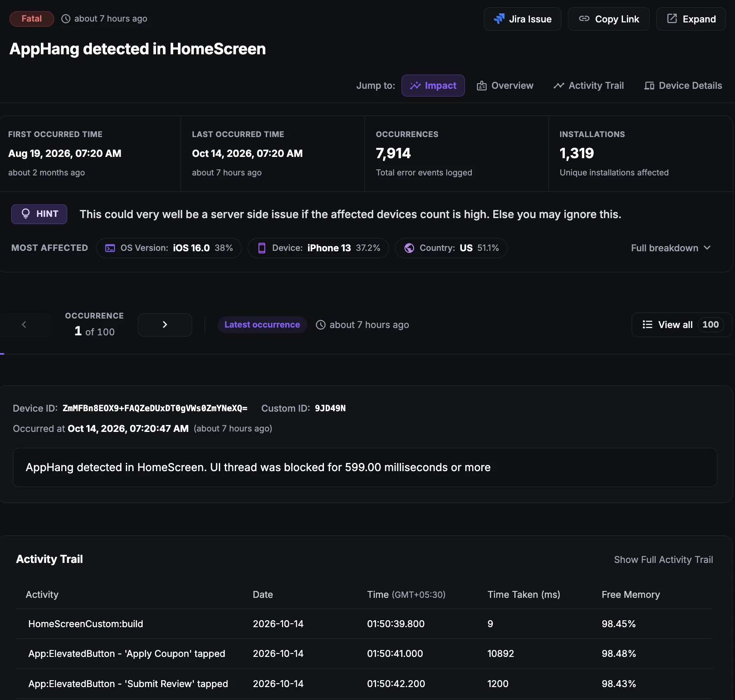Jump to the Overview section
This screenshot has height=700, width=735.
[505, 85]
